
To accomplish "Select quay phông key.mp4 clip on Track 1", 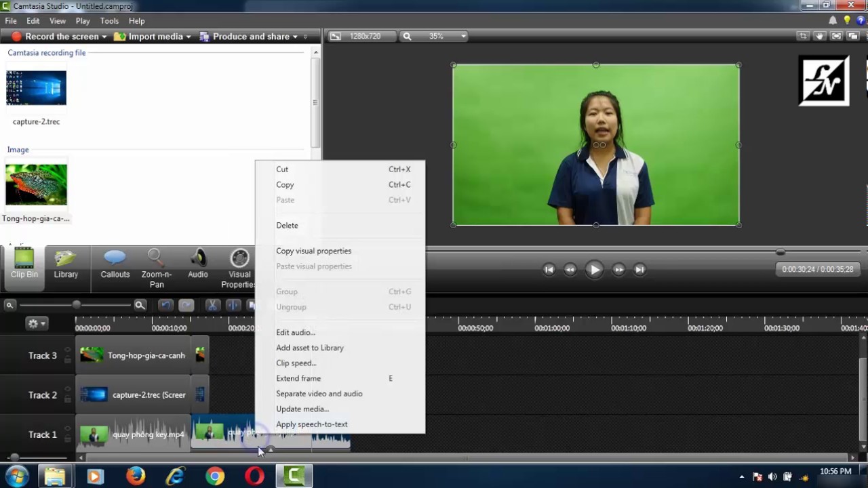I will pyautogui.click(x=133, y=434).
